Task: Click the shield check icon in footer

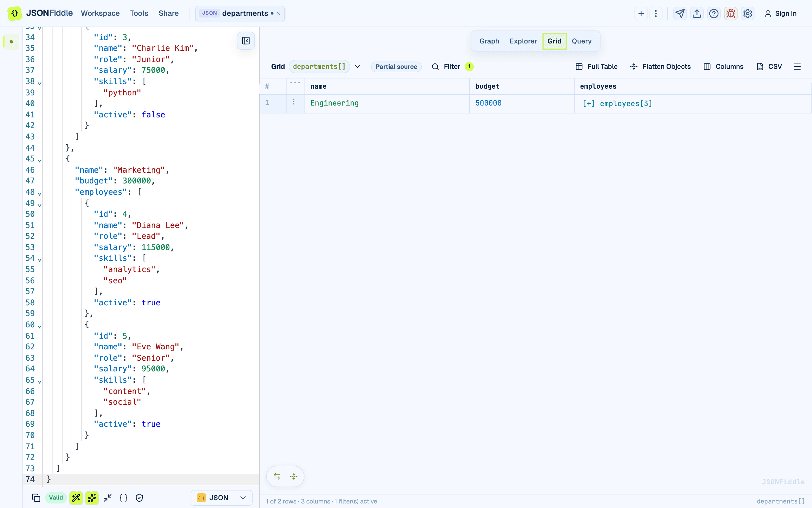Action: pos(139,498)
